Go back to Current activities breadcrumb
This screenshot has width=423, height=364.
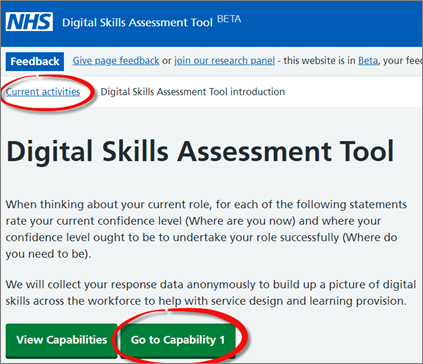[43, 92]
